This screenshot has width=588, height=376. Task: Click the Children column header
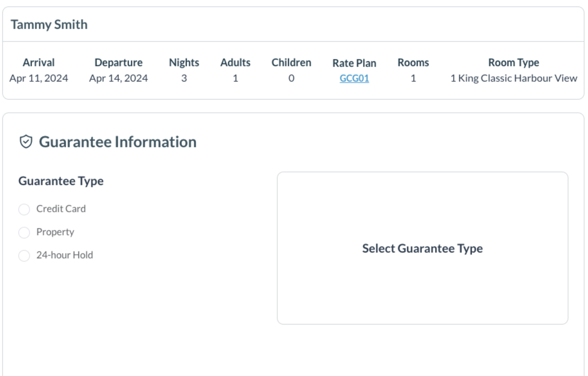tap(291, 62)
